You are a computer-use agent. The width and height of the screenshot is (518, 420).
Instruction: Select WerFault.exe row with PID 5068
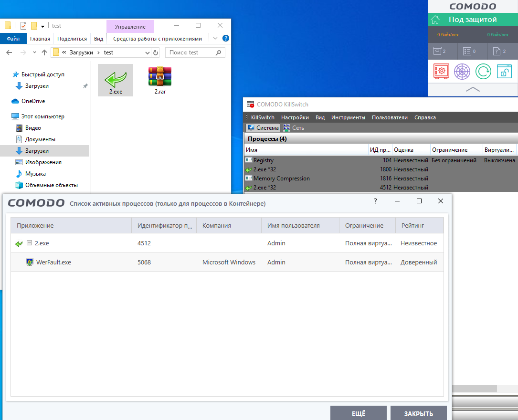click(x=227, y=262)
